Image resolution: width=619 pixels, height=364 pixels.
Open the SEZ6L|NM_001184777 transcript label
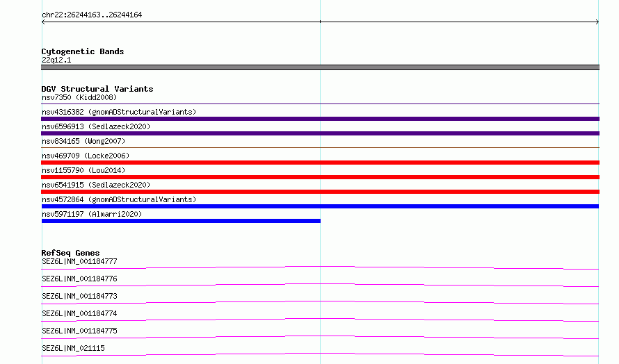pyautogui.click(x=79, y=261)
